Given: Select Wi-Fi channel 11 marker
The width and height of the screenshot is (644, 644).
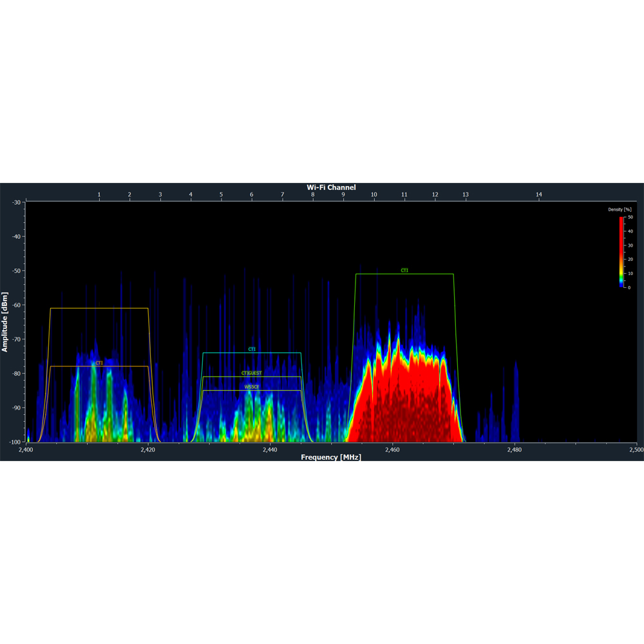Looking at the screenshot, I should (404, 194).
